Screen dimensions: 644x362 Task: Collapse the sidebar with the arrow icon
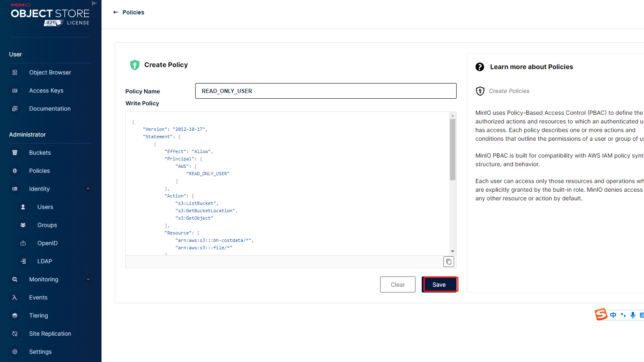95,3
